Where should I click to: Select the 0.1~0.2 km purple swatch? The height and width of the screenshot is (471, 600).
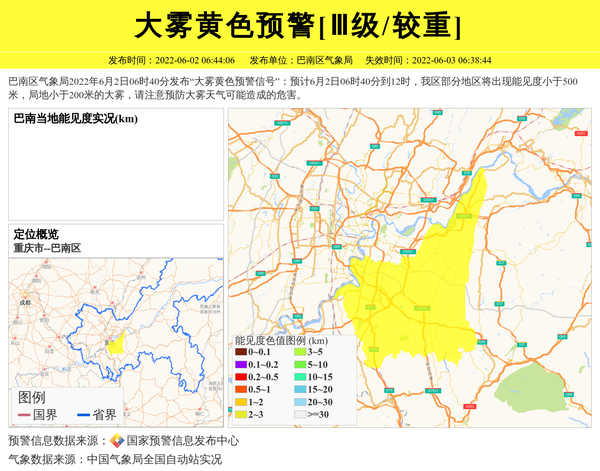click(241, 365)
